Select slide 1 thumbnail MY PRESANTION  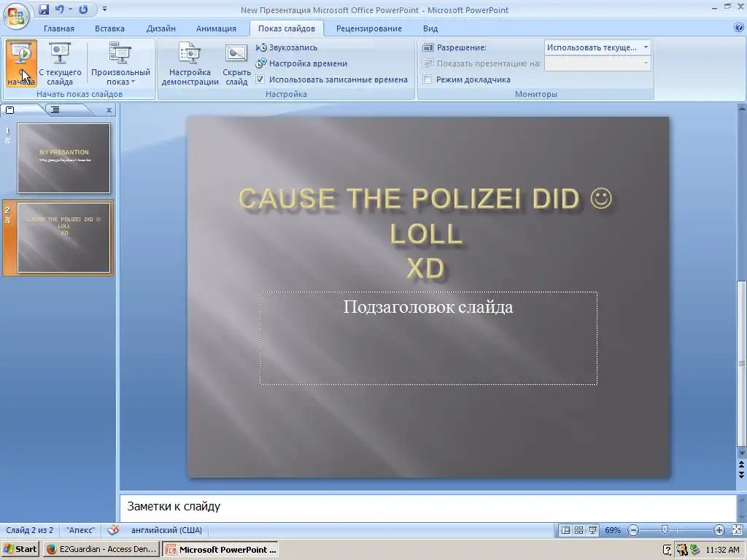64,158
